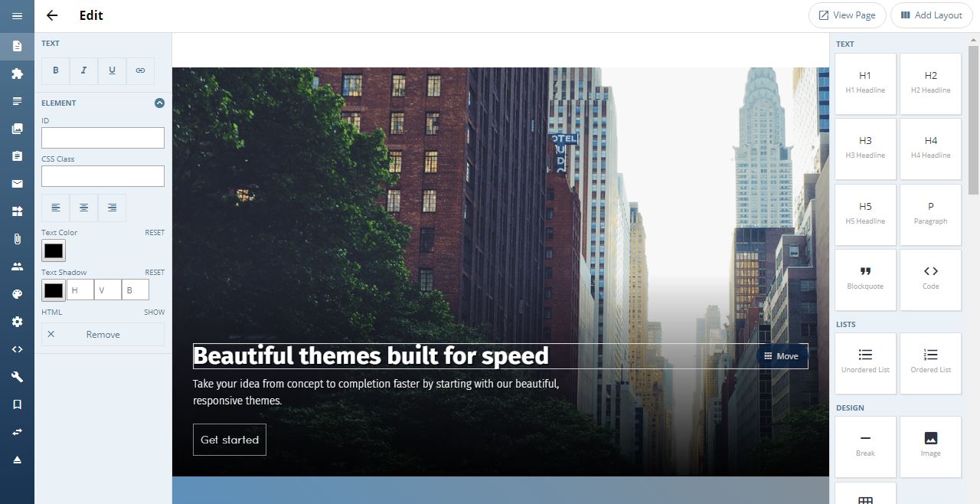Toggle italic text formatting
Screen dimensions: 980x504
point(83,70)
